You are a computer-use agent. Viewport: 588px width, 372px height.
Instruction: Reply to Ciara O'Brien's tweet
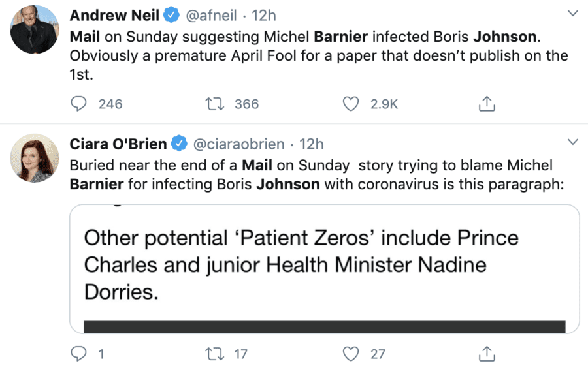point(78,354)
